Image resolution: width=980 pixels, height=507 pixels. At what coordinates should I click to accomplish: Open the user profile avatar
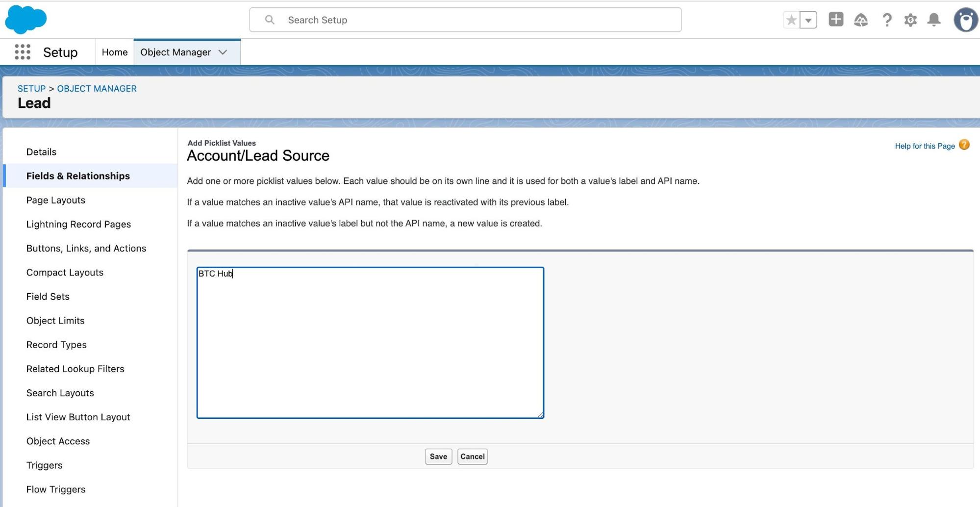pos(965,20)
